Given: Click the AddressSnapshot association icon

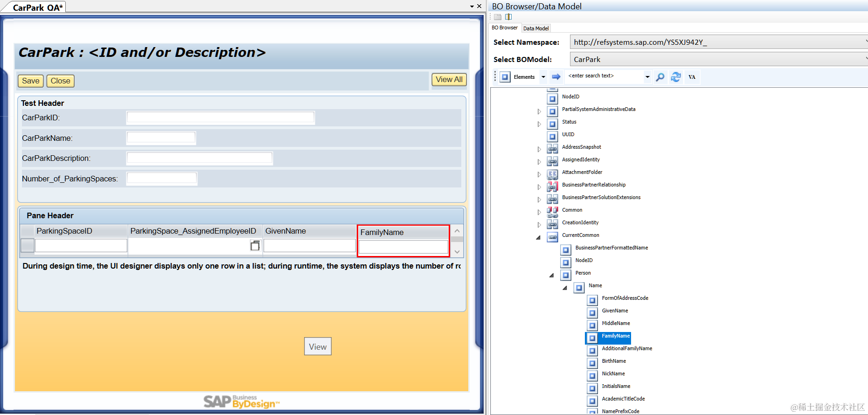Looking at the screenshot, I should pyautogui.click(x=553, y=149).
